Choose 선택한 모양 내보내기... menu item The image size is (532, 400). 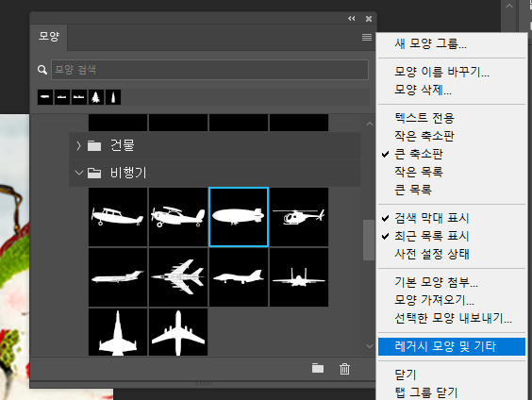(452, 318)
